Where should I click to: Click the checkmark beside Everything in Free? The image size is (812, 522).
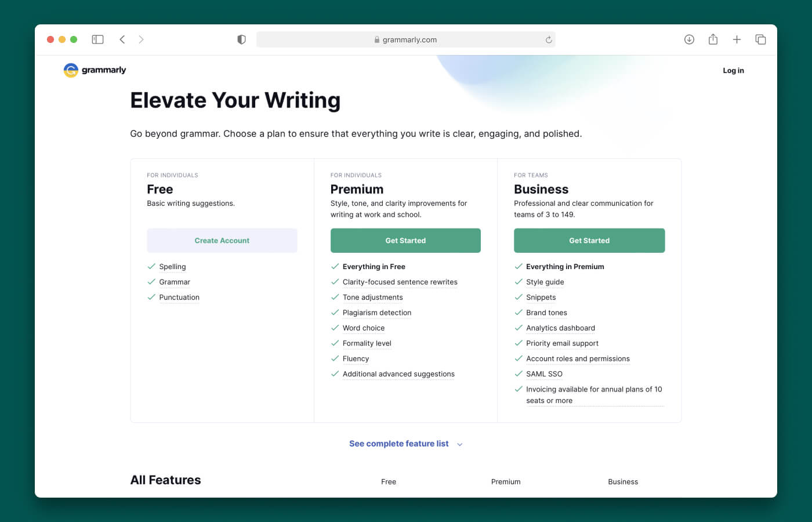coord(335,266)
